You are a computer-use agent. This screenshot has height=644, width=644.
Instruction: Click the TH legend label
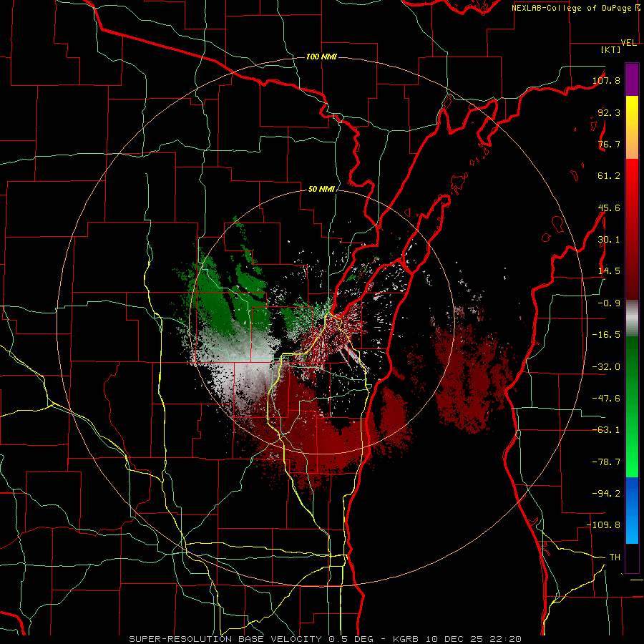click(x=615, y=557)
